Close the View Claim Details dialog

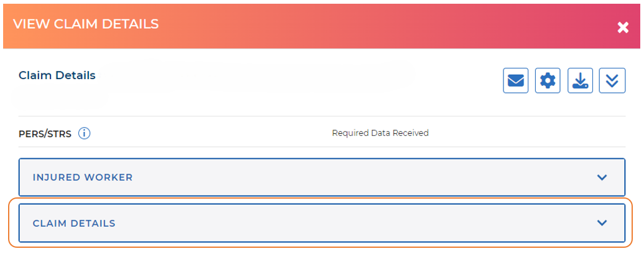point(623,28)
